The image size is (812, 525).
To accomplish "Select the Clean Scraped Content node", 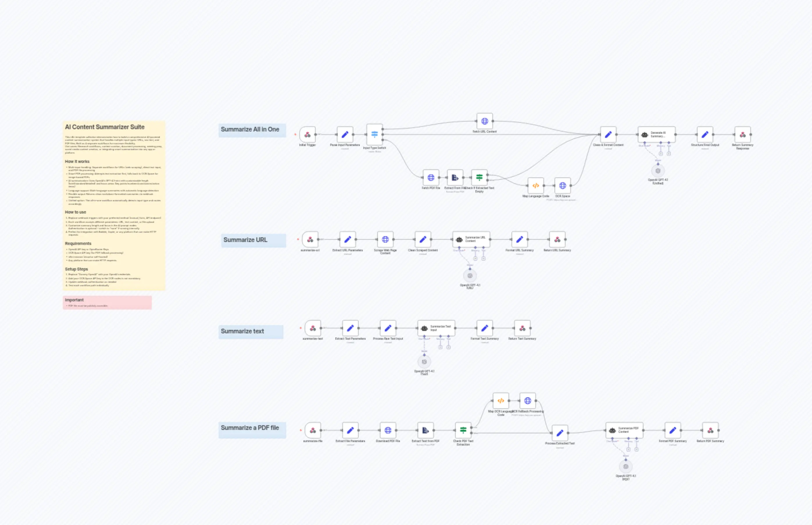I will (x=423, y=240).
